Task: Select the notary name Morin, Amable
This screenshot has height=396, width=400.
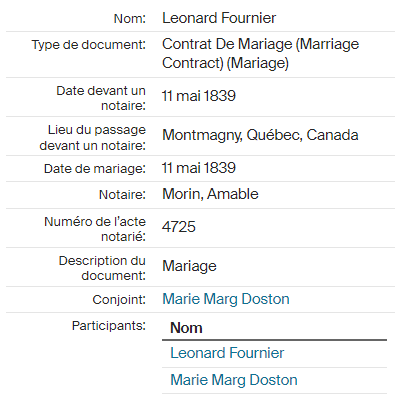Action: tap(210, 194)
